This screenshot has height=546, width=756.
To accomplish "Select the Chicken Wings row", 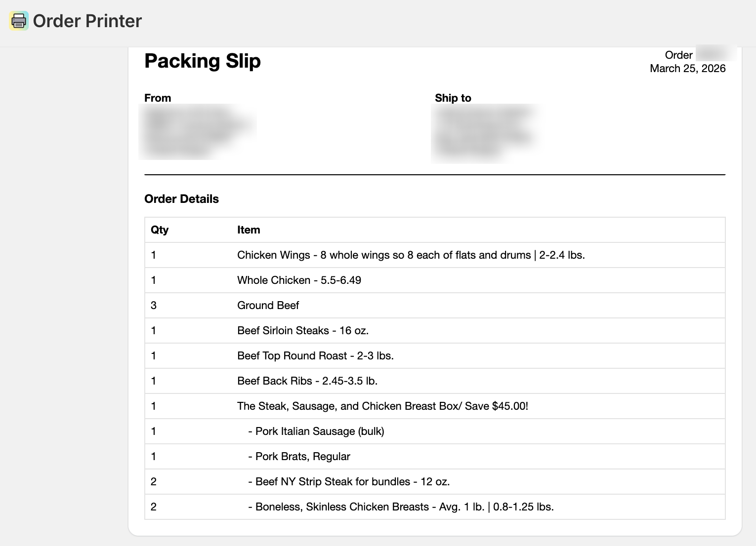I will pos(411,255).
